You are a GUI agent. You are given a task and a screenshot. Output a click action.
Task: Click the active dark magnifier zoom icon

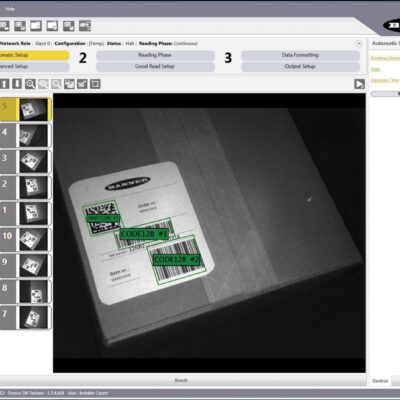pyautogui.click(x=30, y=84)
